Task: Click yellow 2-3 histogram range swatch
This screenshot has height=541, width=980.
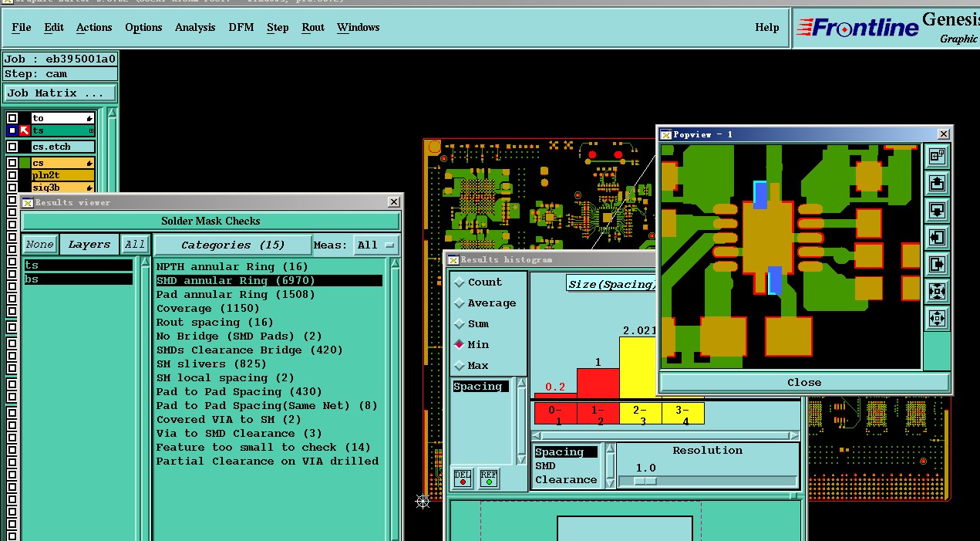Action: (641, 413)
